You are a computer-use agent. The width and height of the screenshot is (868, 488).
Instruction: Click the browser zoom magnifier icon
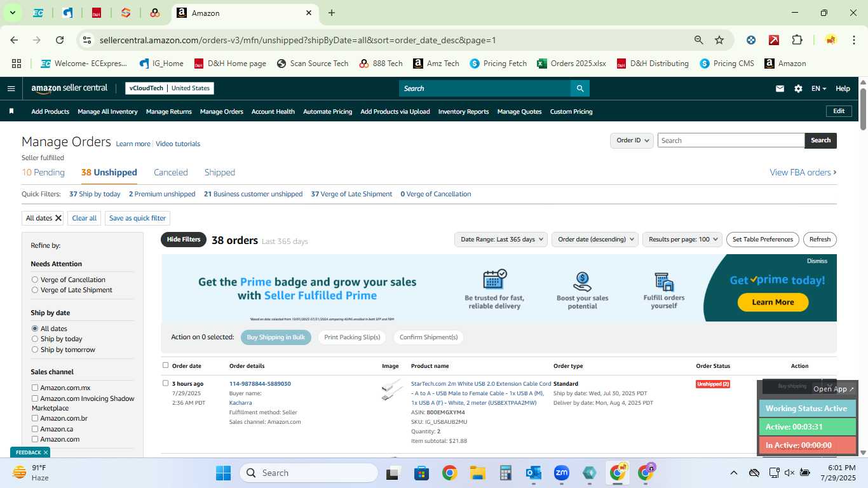click(x=698, y=40)
